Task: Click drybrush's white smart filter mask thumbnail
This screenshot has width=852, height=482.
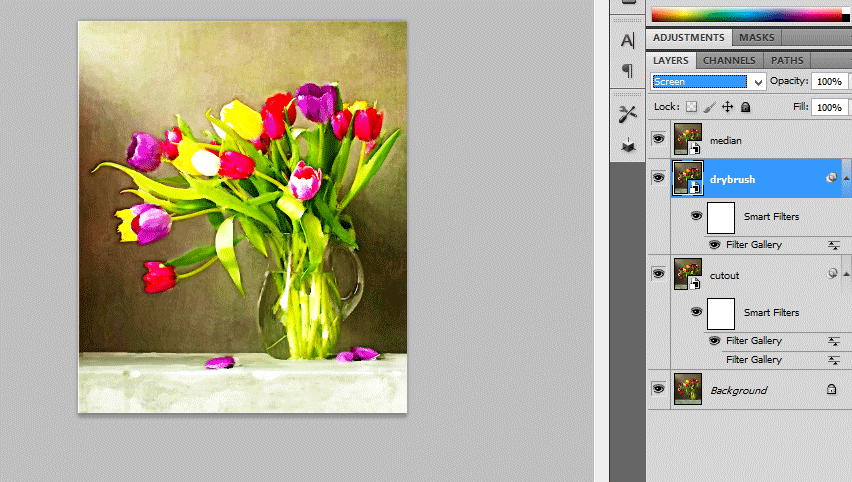Action: click(721, 217)
